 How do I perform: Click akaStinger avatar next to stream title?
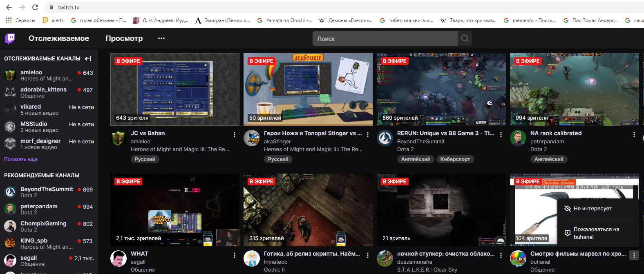coord(251,138)
